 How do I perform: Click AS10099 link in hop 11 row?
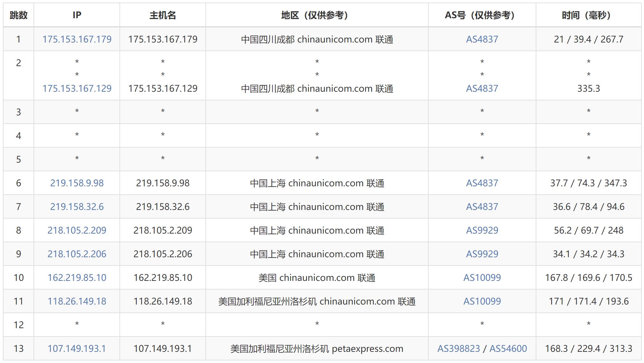pyautogui.click(x=482, y=301)
